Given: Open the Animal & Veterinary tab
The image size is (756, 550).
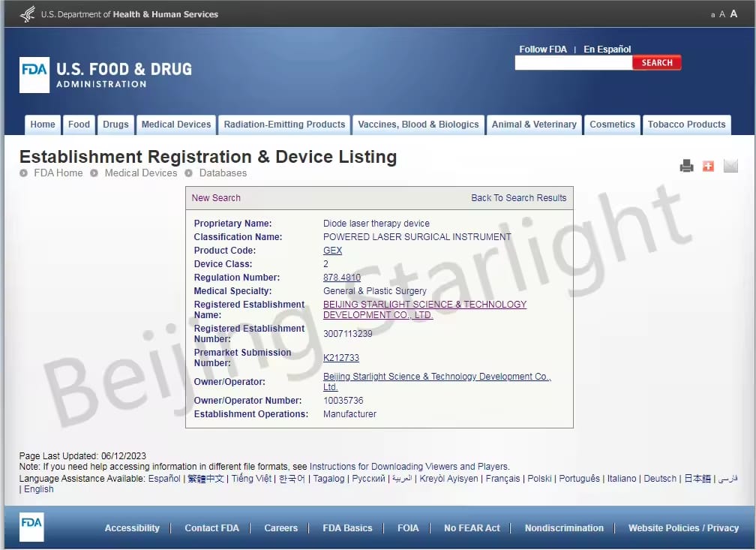Looking at the screenshot, I should coord(534,125).
